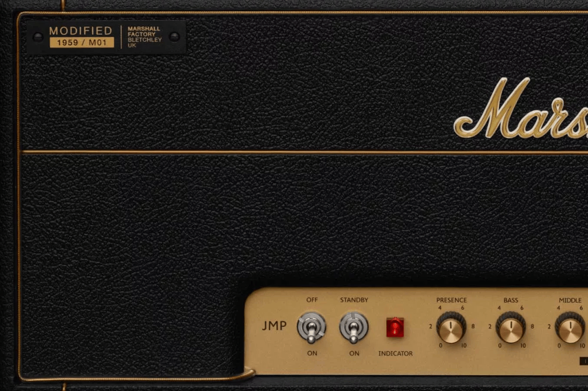Click the right screw on the badge
This screenshot has height=391, width=588.
pos(175,37)
